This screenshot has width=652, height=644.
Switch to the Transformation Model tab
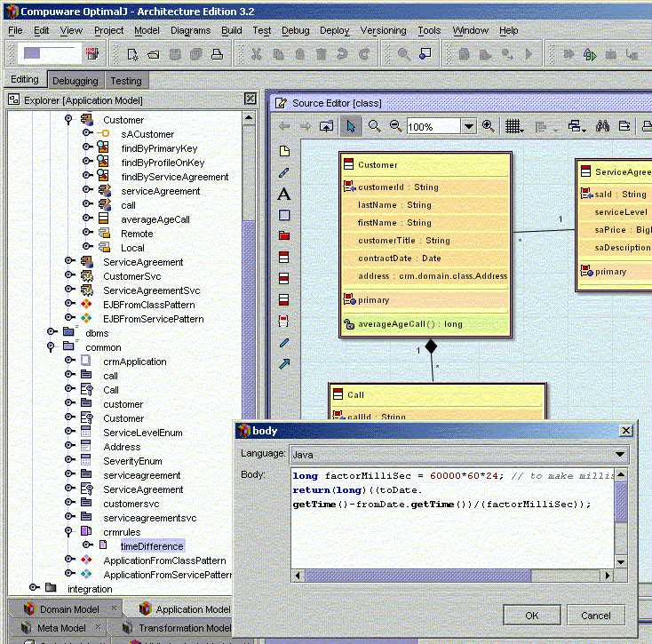(x=178, y=628)
